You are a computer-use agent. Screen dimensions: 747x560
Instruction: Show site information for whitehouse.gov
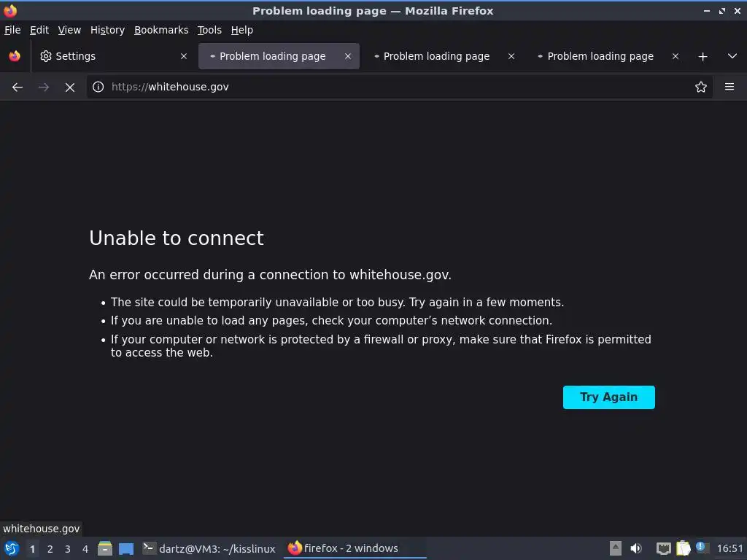98,87
